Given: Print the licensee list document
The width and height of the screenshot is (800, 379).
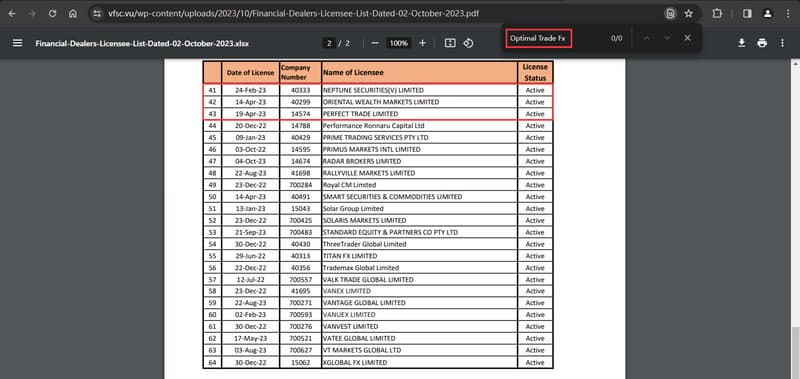Looking at the screenshot, I should 762,43.
